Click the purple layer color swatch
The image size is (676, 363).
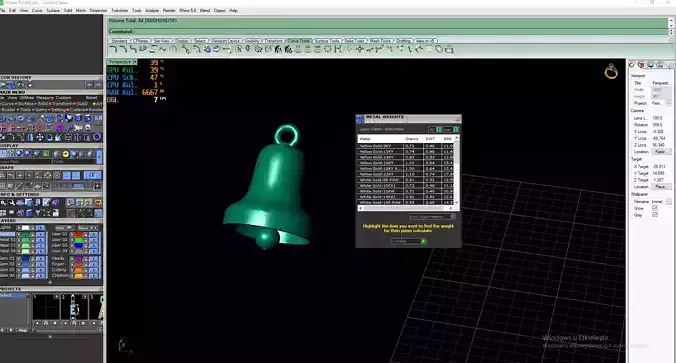[78, 259]
